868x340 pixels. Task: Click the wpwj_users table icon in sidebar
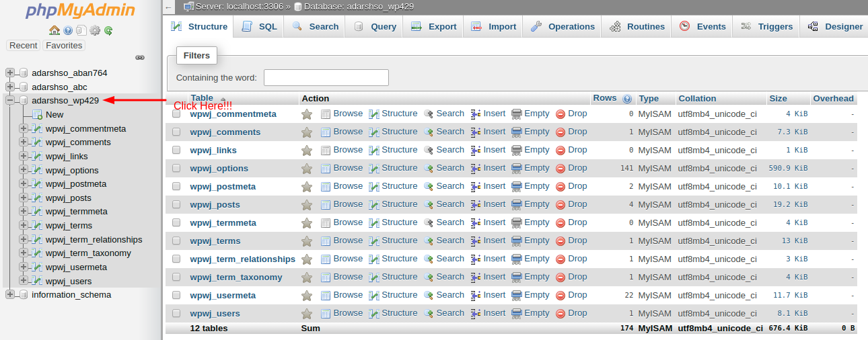tap(38, 281)
